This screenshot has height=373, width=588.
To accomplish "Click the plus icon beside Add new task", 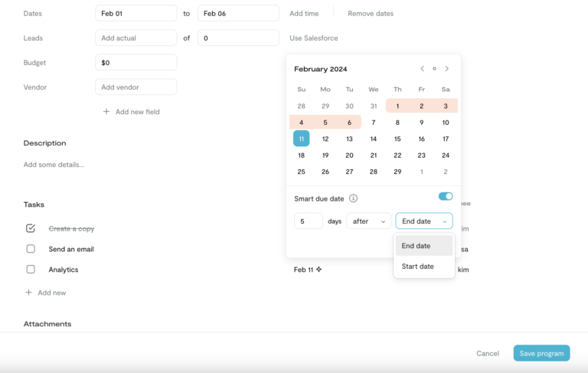I will click(x=29, y=293).
